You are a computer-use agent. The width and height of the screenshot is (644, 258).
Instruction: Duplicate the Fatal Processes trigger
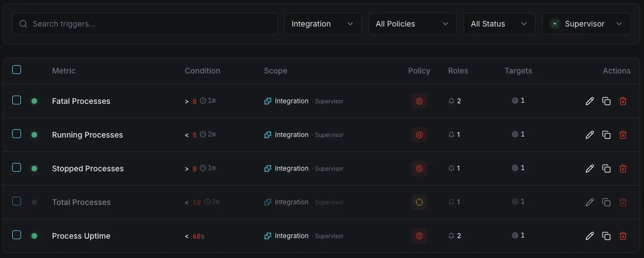[606, 101]
